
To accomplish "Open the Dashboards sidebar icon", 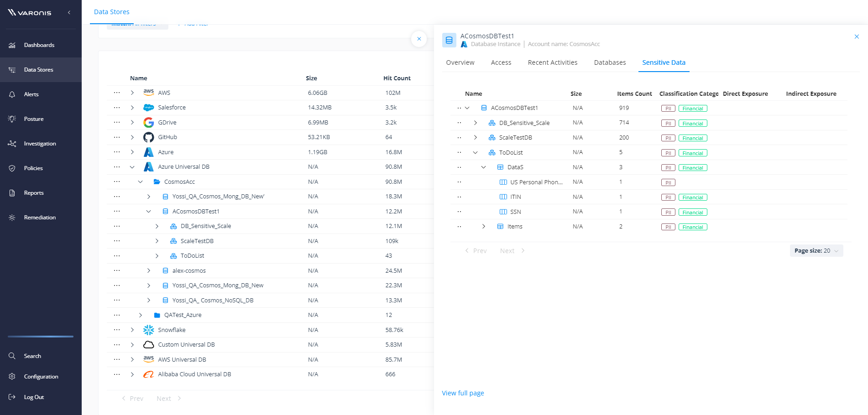I will (x=12, y=45).
